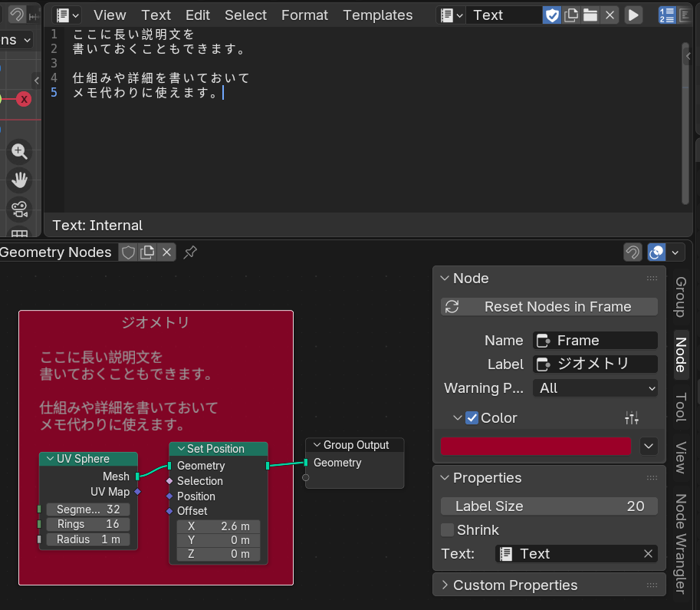Open the Warning Propagation dropdown
Image resolution: width=700 pixels, height=610 pixels.
[x=595, y=388]
